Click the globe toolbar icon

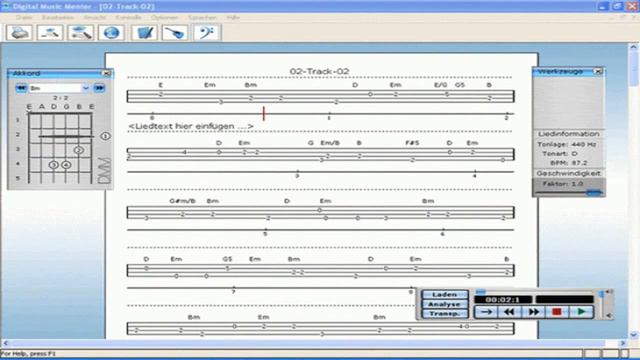coord(111,33)
